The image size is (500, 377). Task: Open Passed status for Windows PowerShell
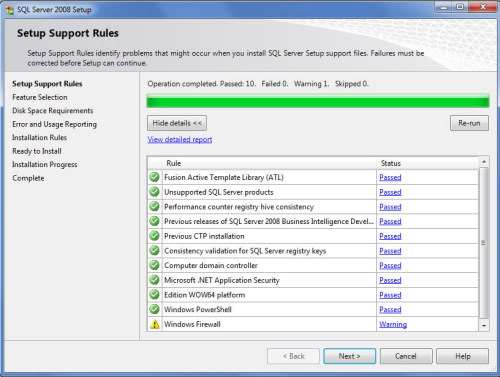390,309
